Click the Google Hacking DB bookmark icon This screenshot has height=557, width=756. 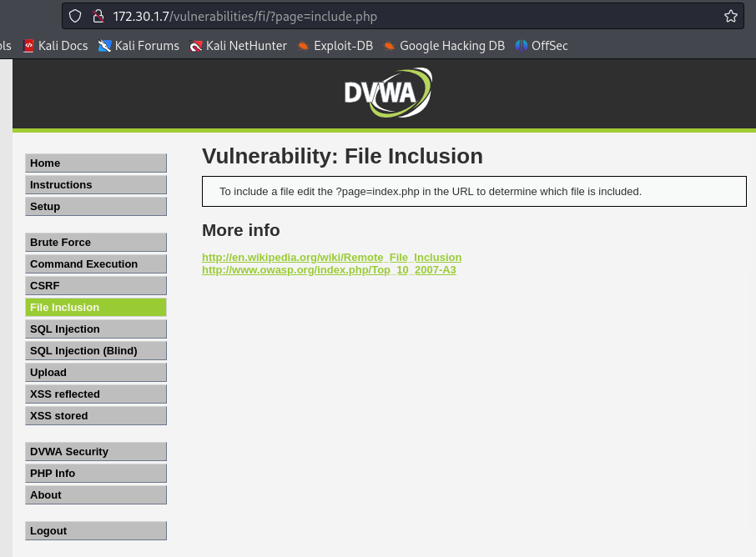(389, 46)
